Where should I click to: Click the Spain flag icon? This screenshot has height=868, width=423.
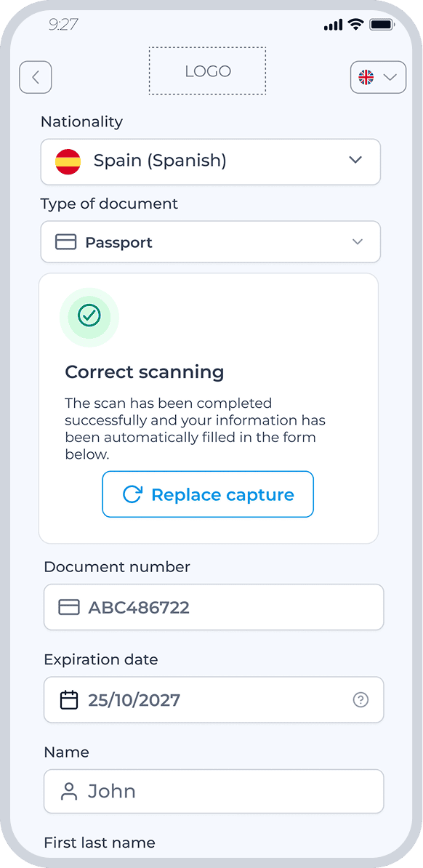pos(68,161)
